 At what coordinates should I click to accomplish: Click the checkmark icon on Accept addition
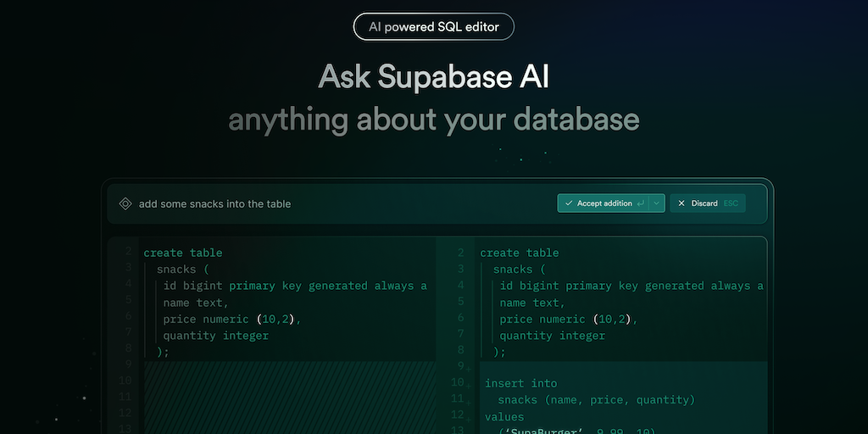click(569, 203)
